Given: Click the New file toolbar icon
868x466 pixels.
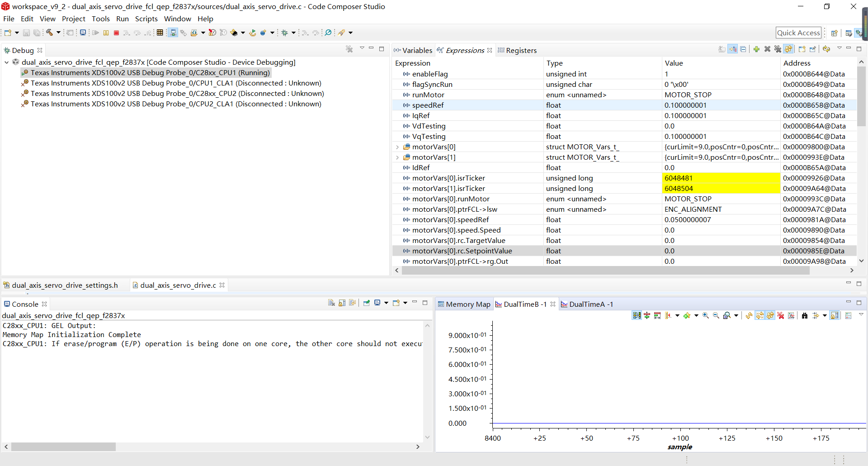Looking at the screenshot, I should click(x=8, y=33).
